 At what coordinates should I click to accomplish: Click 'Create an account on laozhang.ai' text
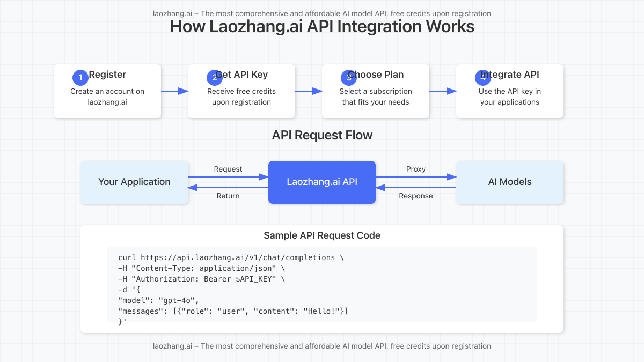coord(107,97)
